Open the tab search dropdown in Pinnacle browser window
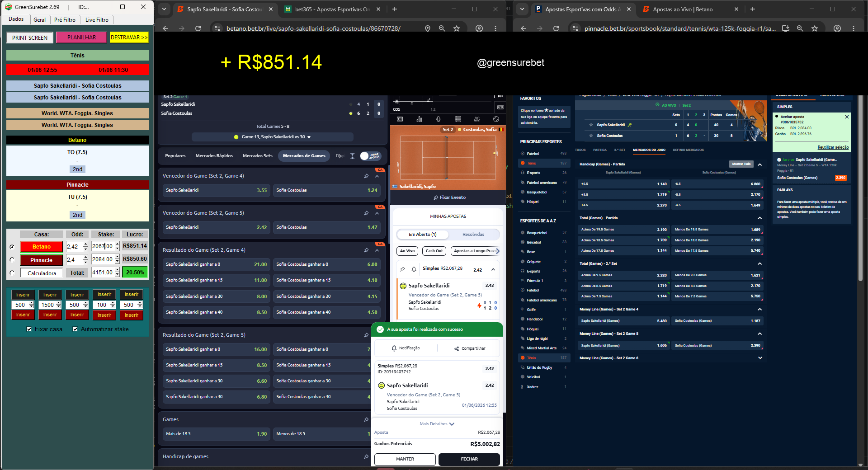868x470 pixels. tap(522, 9)
